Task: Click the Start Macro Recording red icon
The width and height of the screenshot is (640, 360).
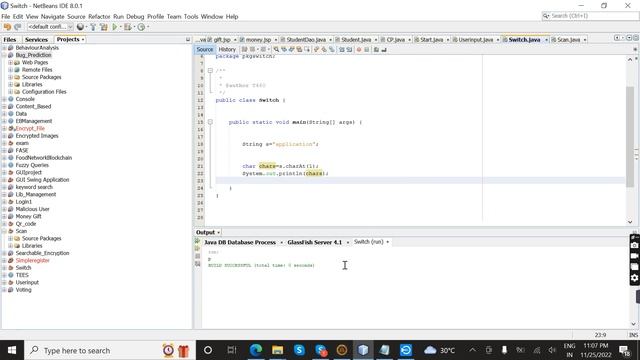Action: (359, 50)
